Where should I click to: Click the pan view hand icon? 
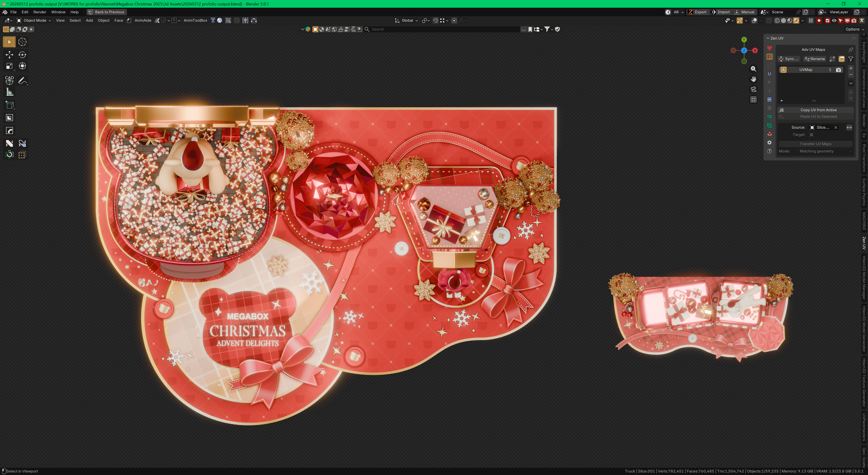pos(753,79)
